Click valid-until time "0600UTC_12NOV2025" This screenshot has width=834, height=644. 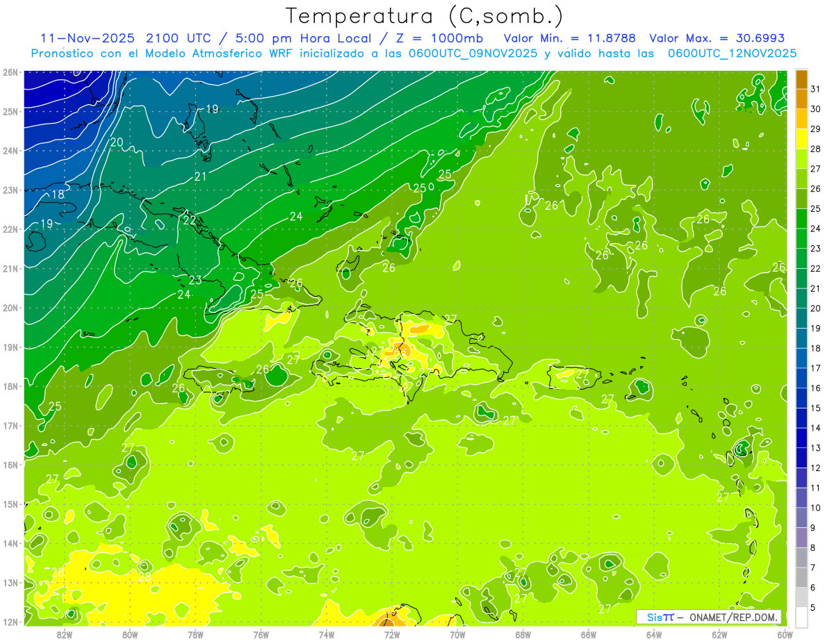click(x=732, y=53)
